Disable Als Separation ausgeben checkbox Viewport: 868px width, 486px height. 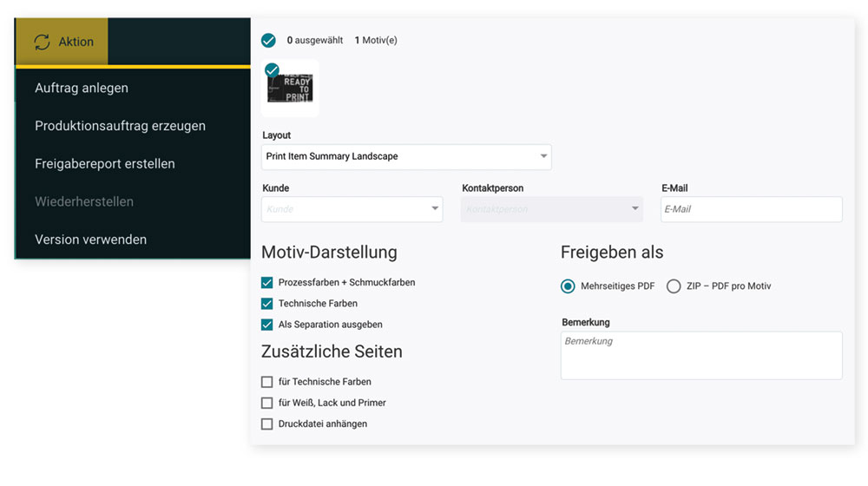tap(267, 325)
